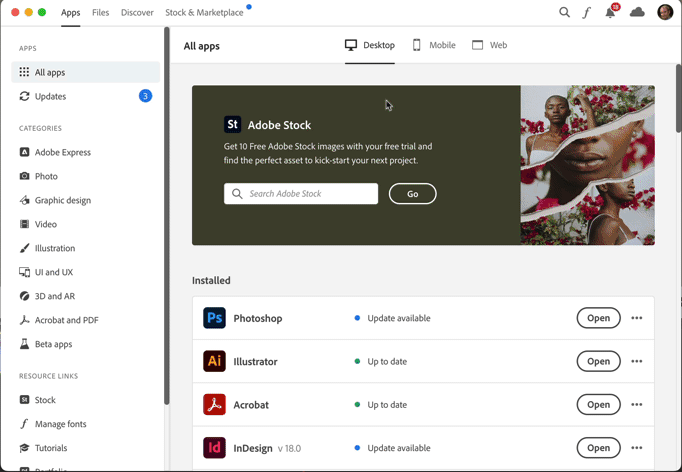Open notifications bell icon

coord(610,13)
